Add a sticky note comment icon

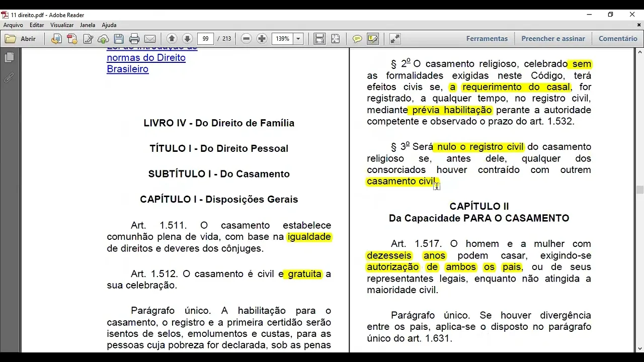pyautogui.click(x=357, y=39)
